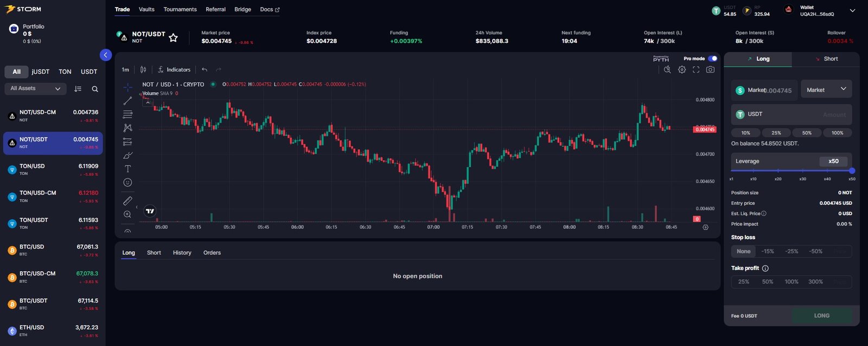This screenshot has height=346, width=868.
Task: Select the forecasting and measurement tool
Action: (127, 142)
